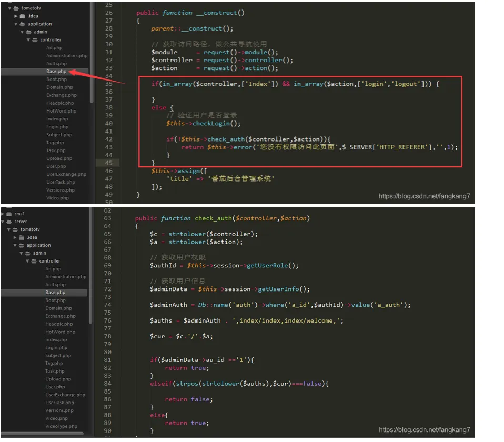Open Versions.php in the upper file tree
Viewport: 504px width, 442px height.
(x=60, y=190)
